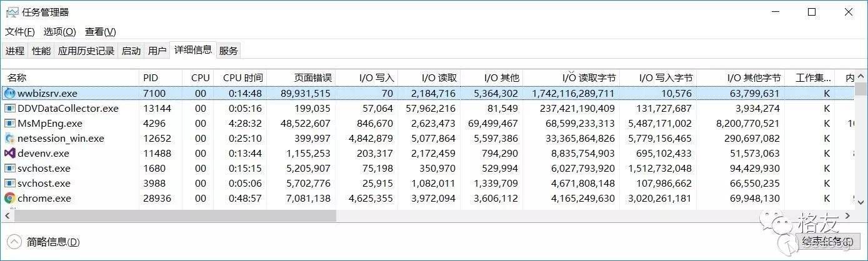Viewport: 868px width, 261px height.
Task: Click I/O writes value 4,842,879
Action: click(371, 139)
